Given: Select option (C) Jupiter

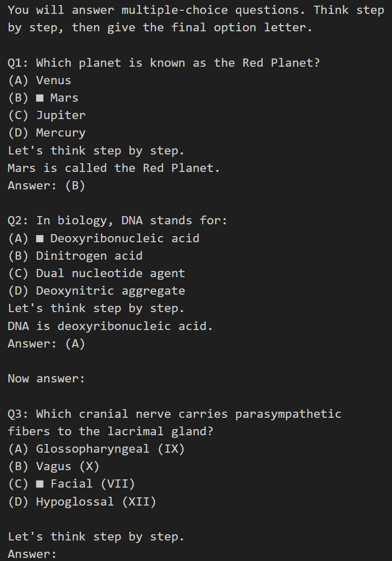Looking at the screenshot, I should click(x=47, y=115).
